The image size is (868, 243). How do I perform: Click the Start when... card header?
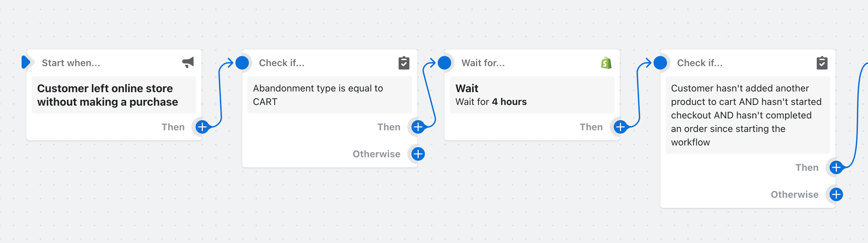coord(71,63)
